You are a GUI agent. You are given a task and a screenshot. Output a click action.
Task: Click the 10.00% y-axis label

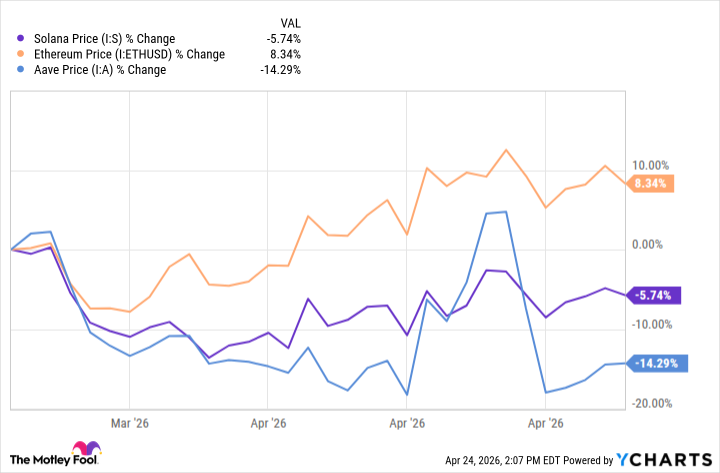click(648, 166)
